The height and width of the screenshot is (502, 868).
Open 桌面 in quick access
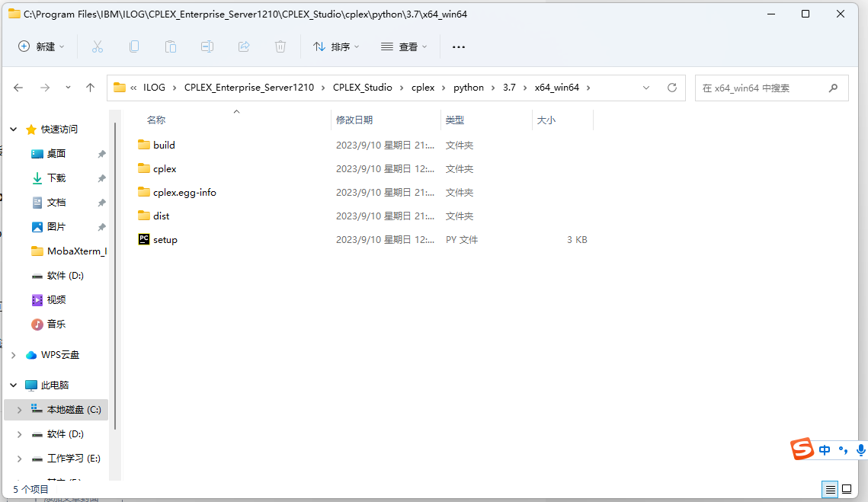point(56,153)
